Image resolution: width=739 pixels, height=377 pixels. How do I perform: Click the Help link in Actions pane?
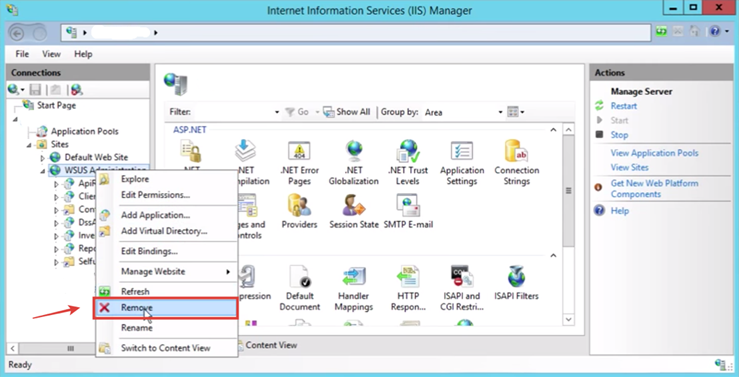coord(620,211)
